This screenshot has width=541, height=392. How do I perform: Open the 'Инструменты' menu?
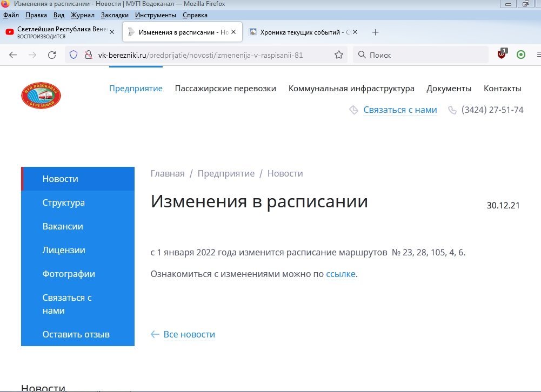156,15
